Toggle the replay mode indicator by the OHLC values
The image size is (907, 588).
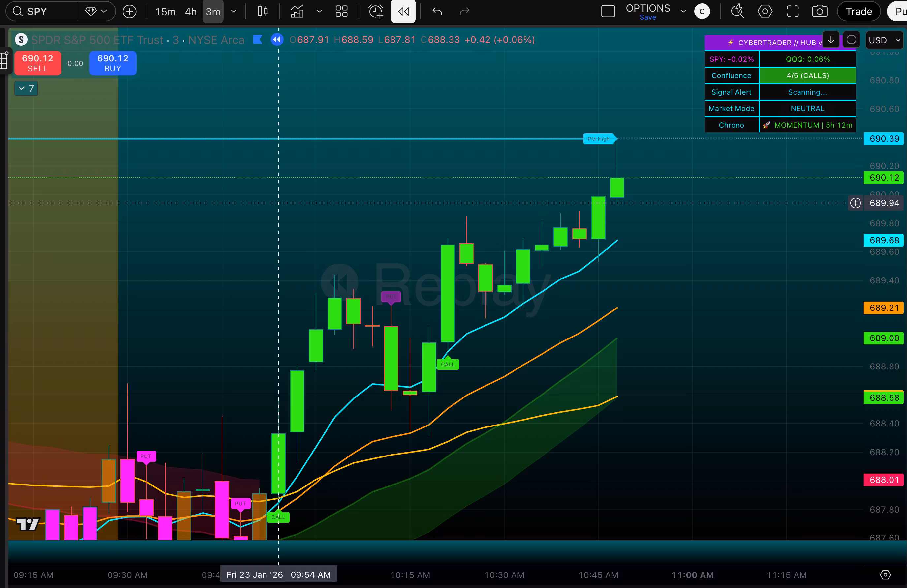tap(277, 40)
